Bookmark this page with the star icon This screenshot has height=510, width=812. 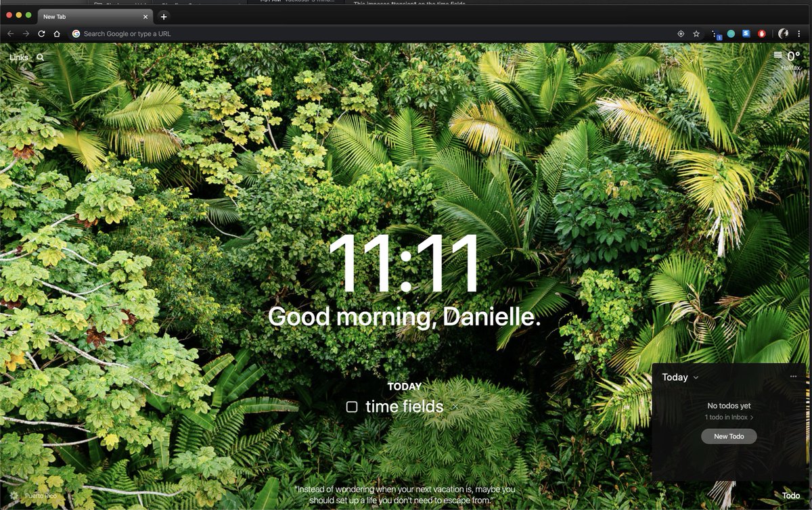(x=696, y=34)
